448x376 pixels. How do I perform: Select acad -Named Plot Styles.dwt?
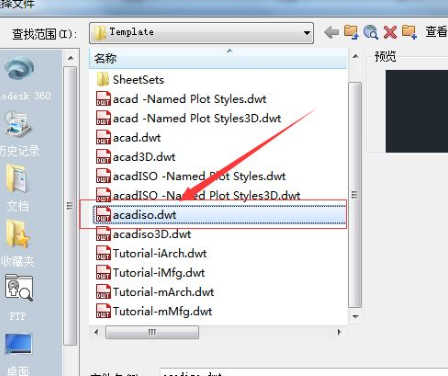click(x=189, y=99)
